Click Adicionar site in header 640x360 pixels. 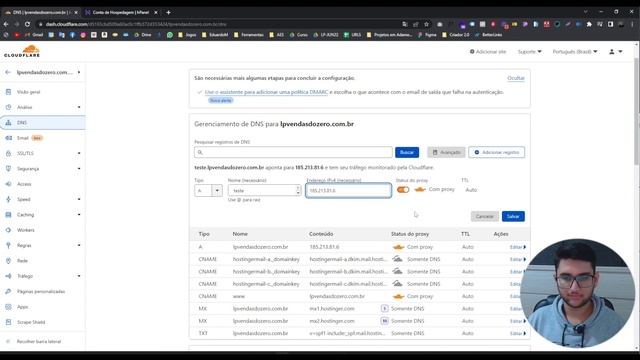pyautogui.click(x=488, y=52)
